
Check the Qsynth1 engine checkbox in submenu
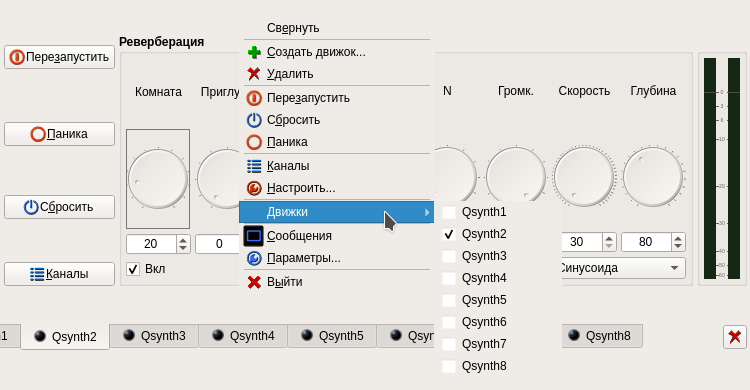click(x=449, y=212)
